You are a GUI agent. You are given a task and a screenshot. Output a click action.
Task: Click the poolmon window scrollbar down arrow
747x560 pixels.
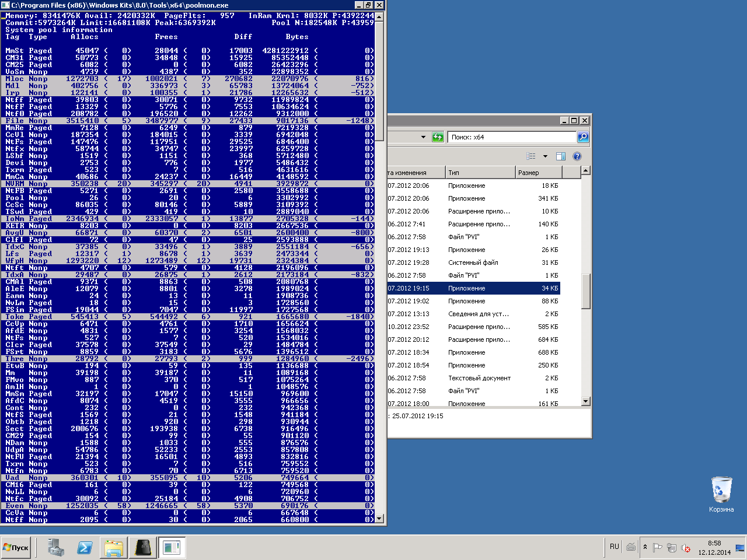(379, 519)
